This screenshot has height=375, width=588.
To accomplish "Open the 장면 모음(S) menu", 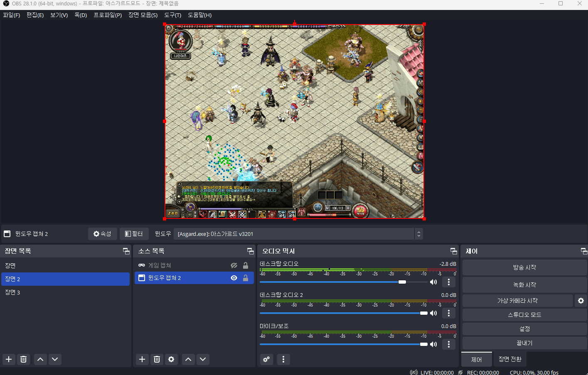I will click(x=143, y=15).
